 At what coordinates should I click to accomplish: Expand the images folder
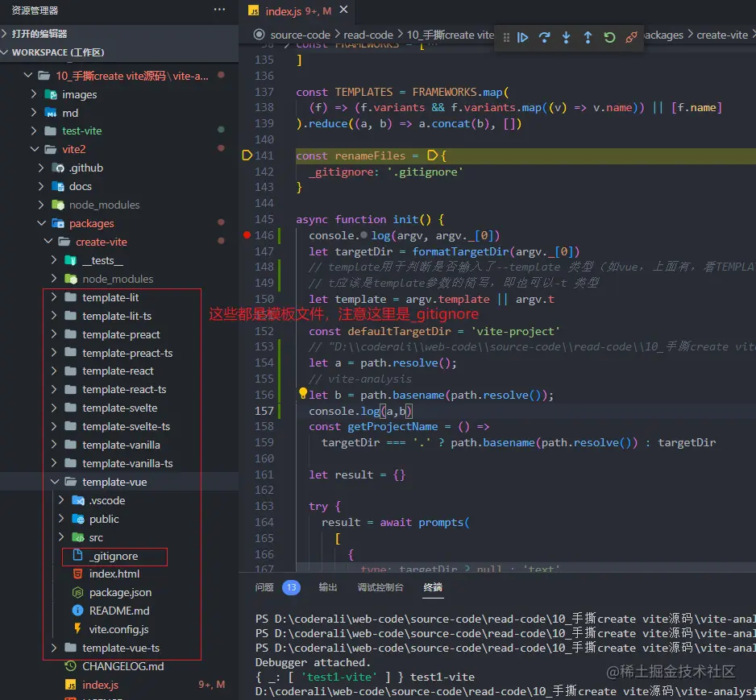79,94
